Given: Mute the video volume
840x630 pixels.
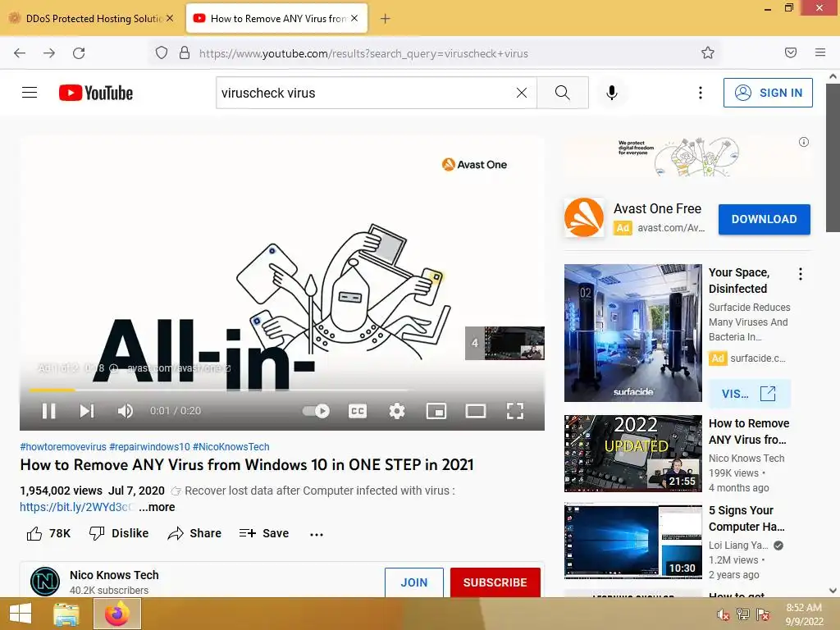Looking at the screenshot, I should coord(126,411).
